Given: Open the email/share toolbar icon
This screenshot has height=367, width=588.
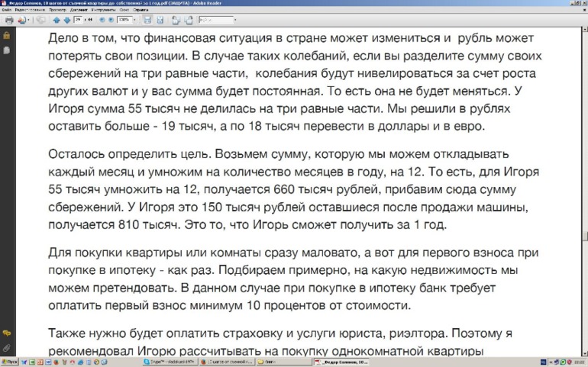Looking at the screenshot, I should (21, 20).
